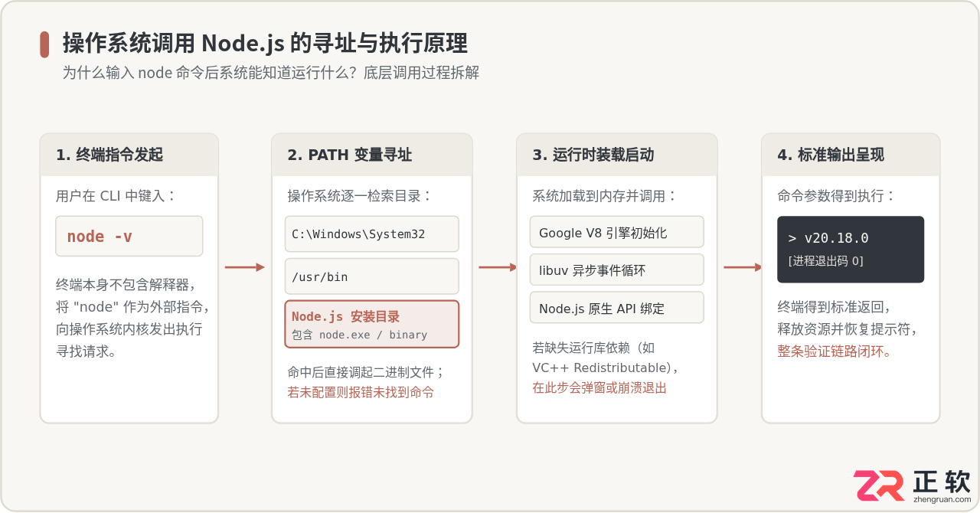This screenshot has width=980, height=513.
Task: Select the "2. PATH 变量寻址" card header
Action: tap(372, 155)
